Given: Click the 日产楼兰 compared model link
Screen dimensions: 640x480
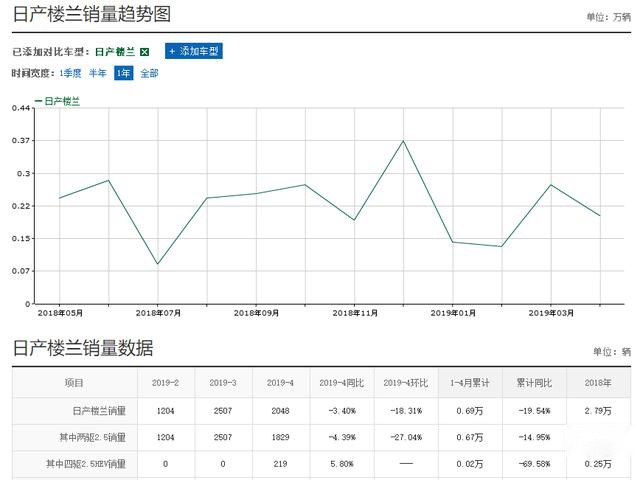Looking at the screenshot, I should click(x=115, y=52).
